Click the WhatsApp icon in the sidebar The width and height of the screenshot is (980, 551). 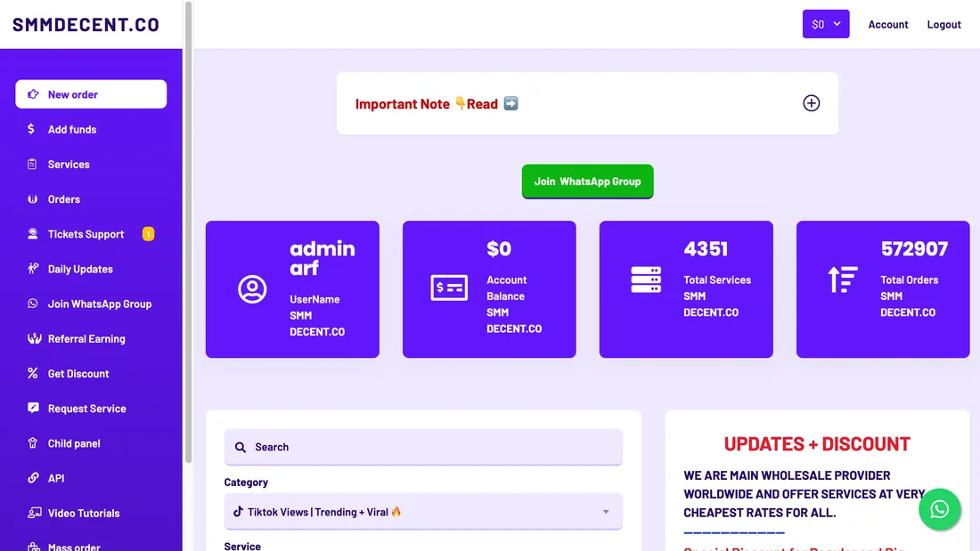[32, 304]
